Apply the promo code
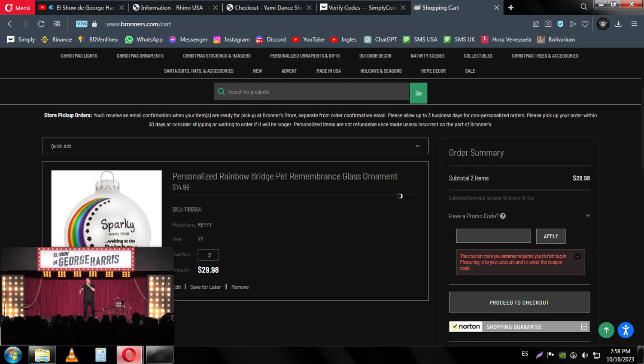This screenshot has height=364, width=644. (x=551, y=236)
